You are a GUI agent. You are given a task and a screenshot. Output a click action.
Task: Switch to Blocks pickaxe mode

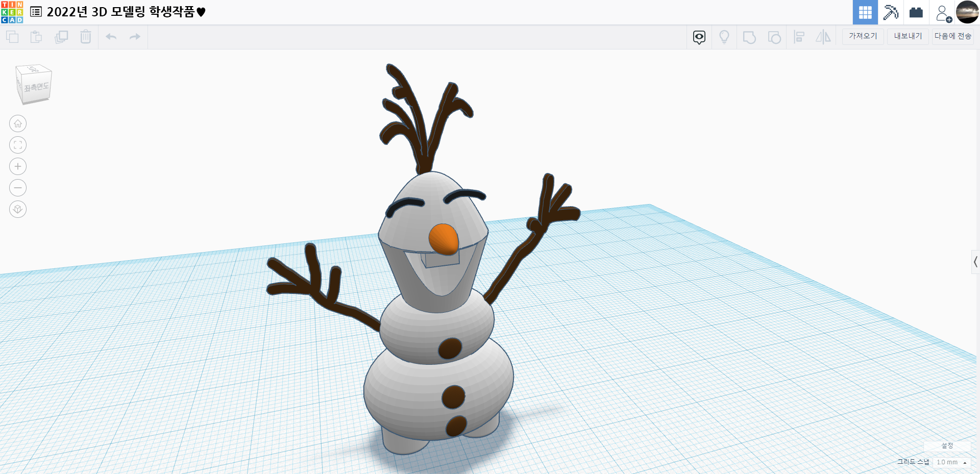(x=891, y=12)
